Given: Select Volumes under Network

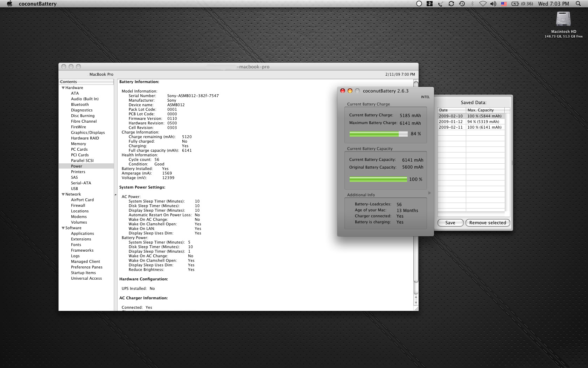Looking at the screenshot, I should tap(79, 222).
